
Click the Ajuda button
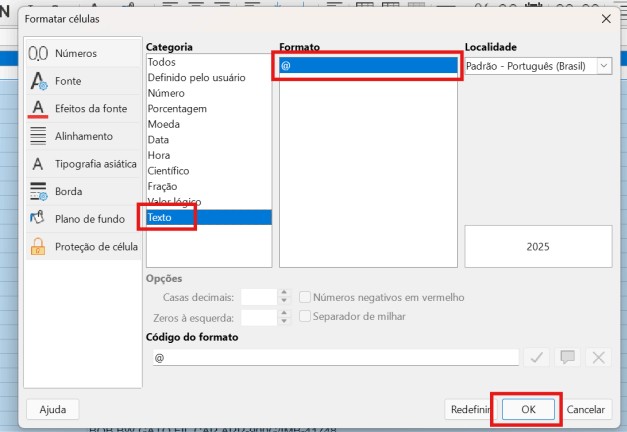coord(53,410)
